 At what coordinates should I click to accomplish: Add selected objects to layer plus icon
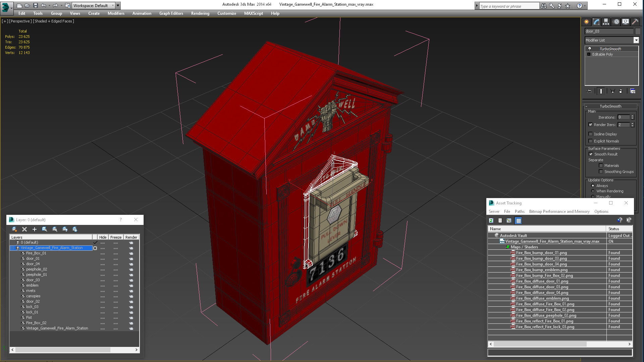pos(34,229)
